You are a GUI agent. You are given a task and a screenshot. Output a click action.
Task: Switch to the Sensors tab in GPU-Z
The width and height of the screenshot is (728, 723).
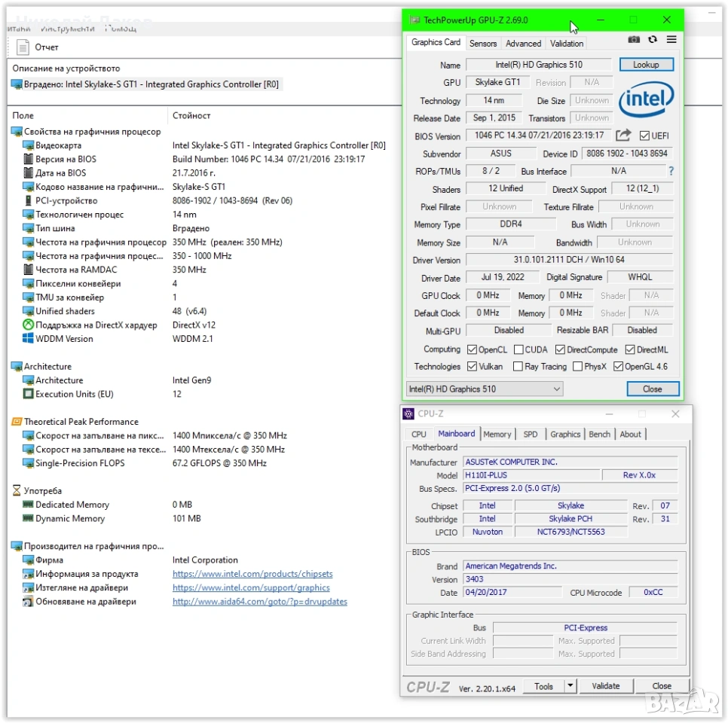click(x=483, y=43)
